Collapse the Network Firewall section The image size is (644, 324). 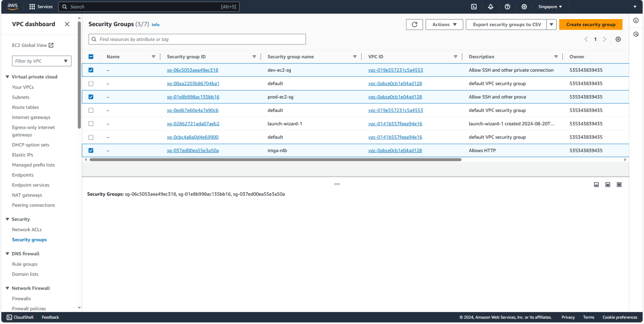click(7, 288)
